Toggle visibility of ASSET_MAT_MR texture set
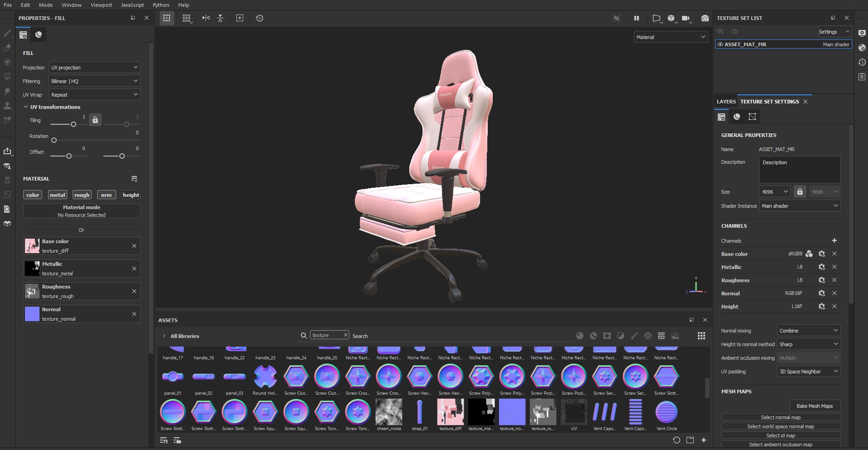 point(720,44)
